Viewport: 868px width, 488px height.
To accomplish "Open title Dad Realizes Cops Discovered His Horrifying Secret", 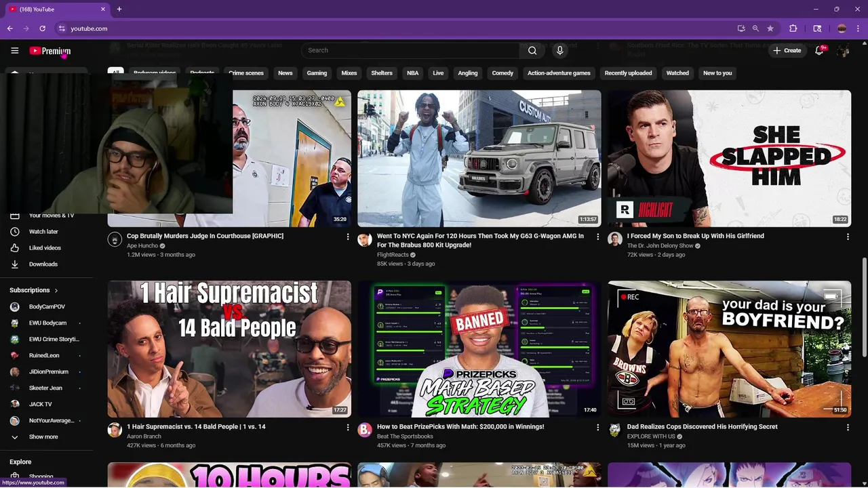I will tap(703, 427).
